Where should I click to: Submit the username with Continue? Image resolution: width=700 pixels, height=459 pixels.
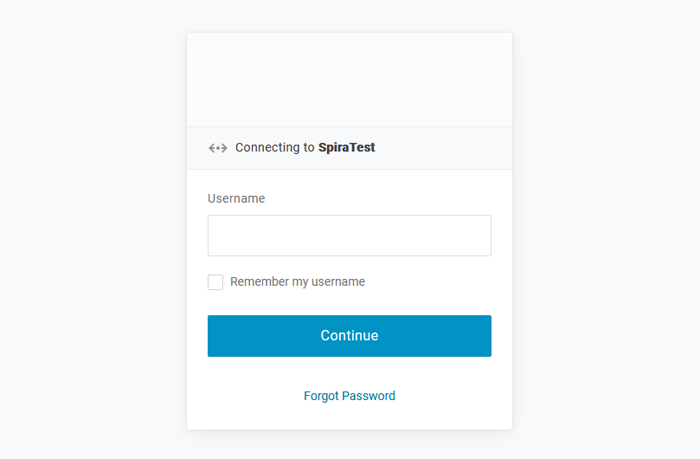tap(349, 336)
